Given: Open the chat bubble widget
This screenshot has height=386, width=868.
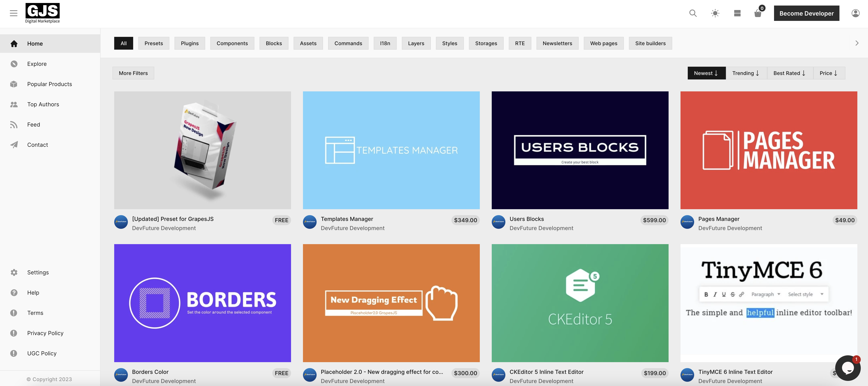Looking at the screenshot, I should (848, 368).
